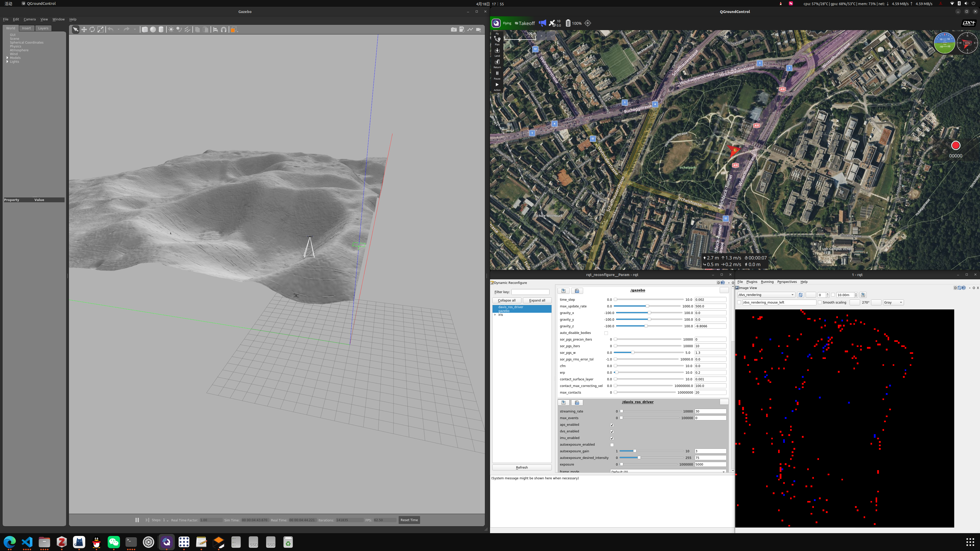
Task: Enable the autoexposure_enabled checkbox
Action: (612, 445)
